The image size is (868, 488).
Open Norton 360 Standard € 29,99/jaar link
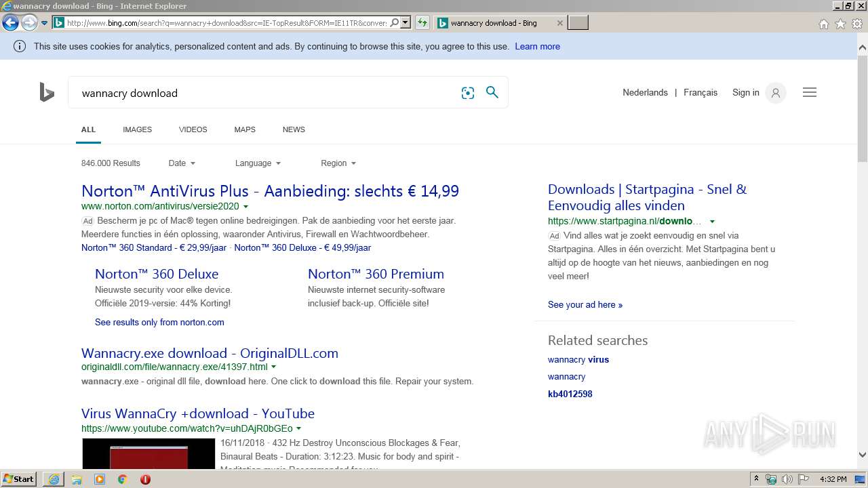point(154,247)
